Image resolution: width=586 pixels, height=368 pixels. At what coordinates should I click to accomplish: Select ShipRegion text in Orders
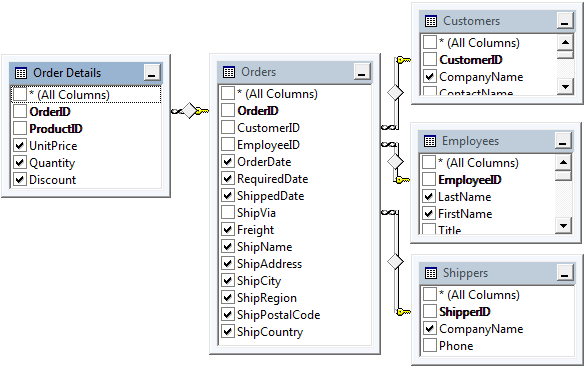pos(267,298)
